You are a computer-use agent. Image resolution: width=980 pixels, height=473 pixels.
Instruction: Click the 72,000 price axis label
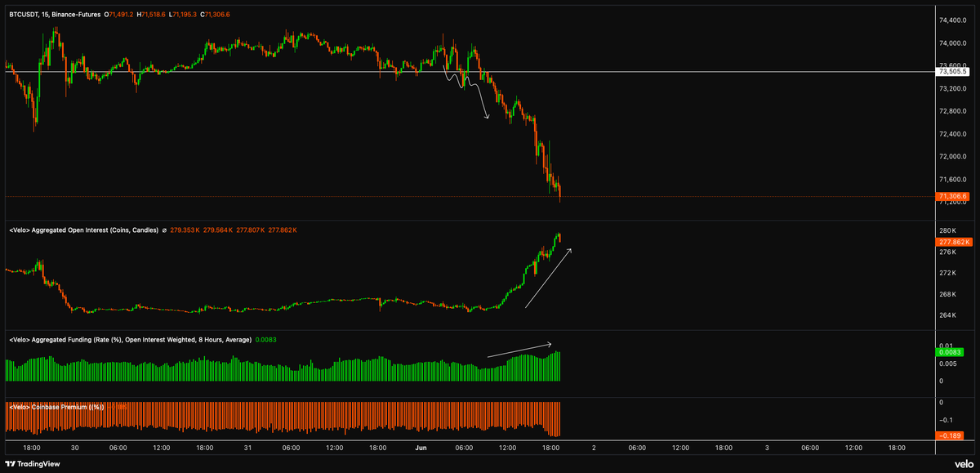(x=953, y=157)
